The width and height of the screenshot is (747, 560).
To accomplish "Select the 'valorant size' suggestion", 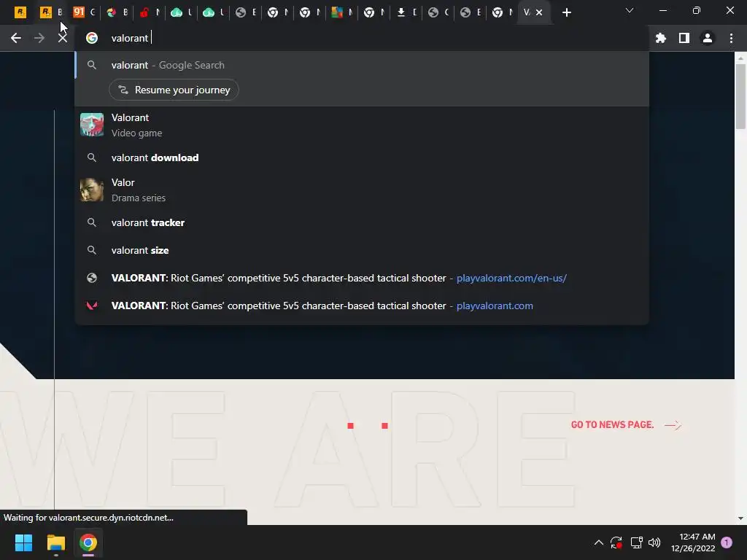I will pyautogui.click(x=362, y=250).
